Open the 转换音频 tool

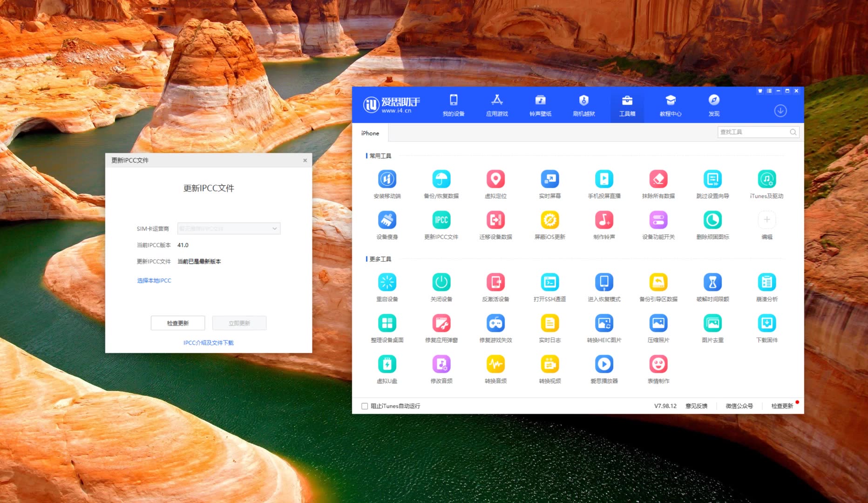coord(495,364)
